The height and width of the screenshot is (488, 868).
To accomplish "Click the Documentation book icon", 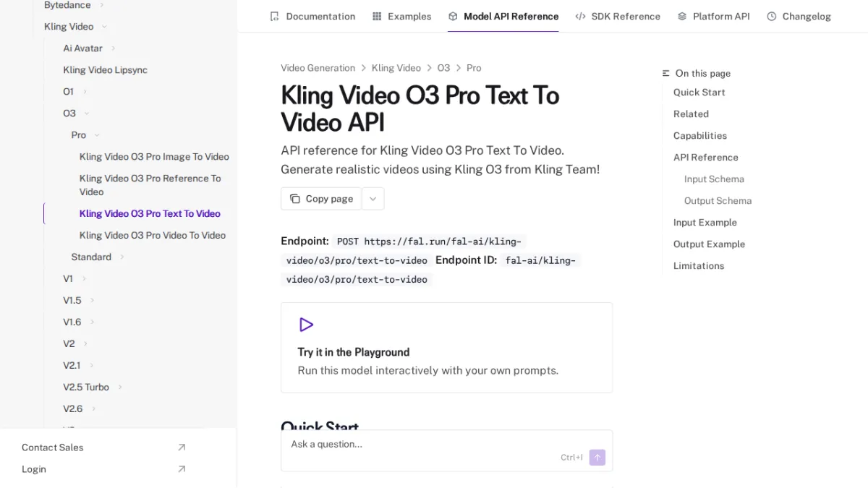I will [x=274, y=16].
